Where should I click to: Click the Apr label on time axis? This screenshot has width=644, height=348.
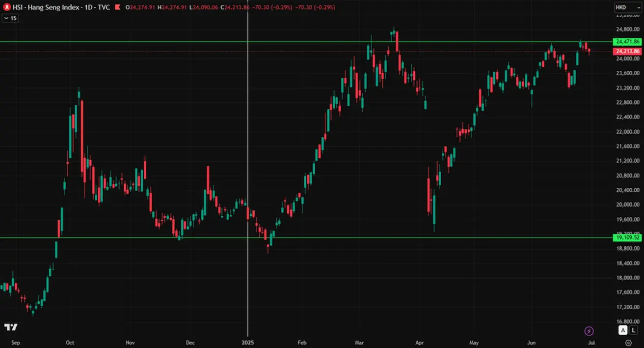420,343
